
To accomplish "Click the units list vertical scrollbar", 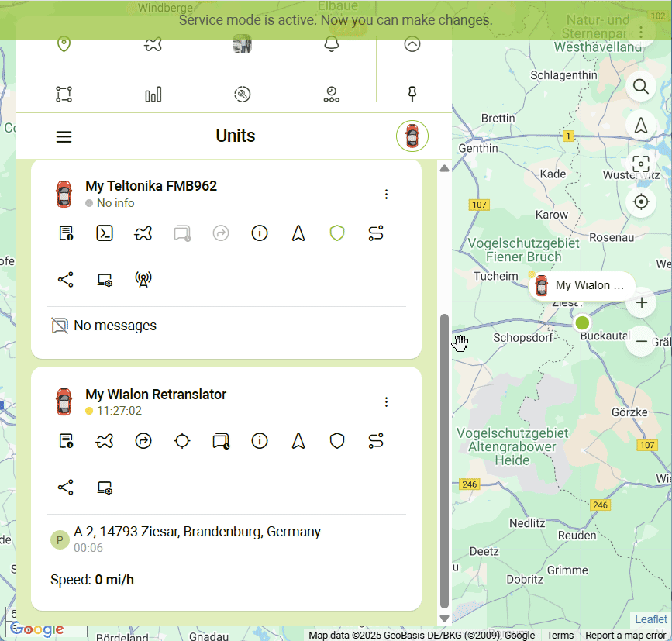I will 444,461.
